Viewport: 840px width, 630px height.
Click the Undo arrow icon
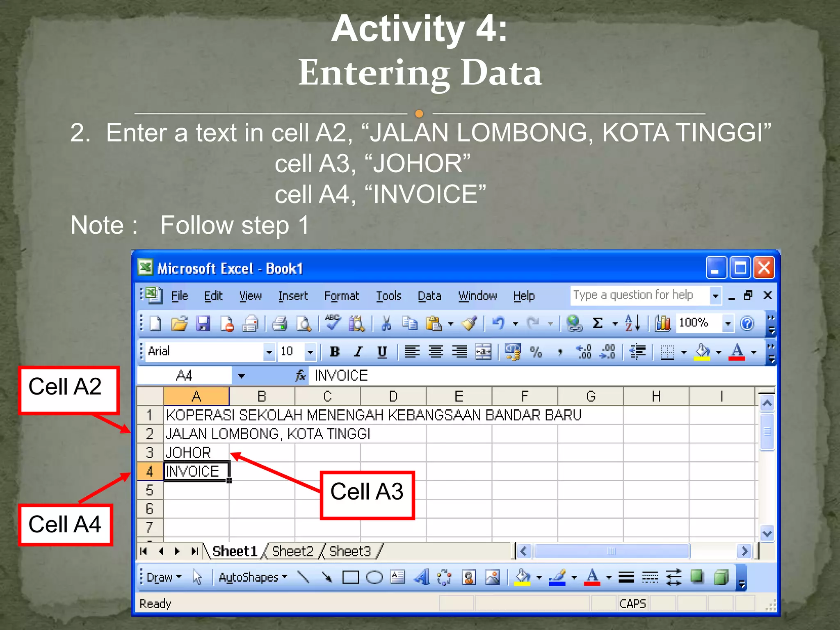[x=498, y=324]
